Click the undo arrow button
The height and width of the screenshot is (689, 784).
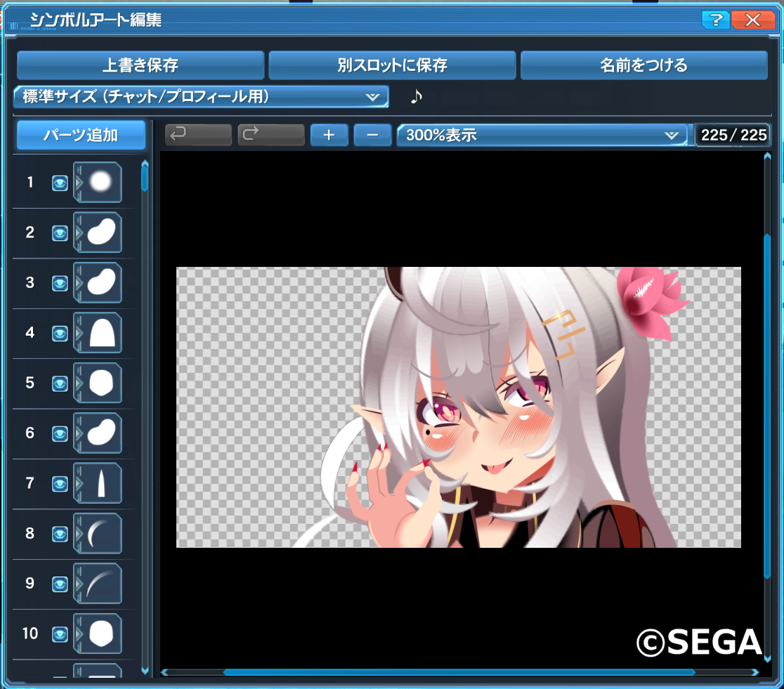coord(199,135)
